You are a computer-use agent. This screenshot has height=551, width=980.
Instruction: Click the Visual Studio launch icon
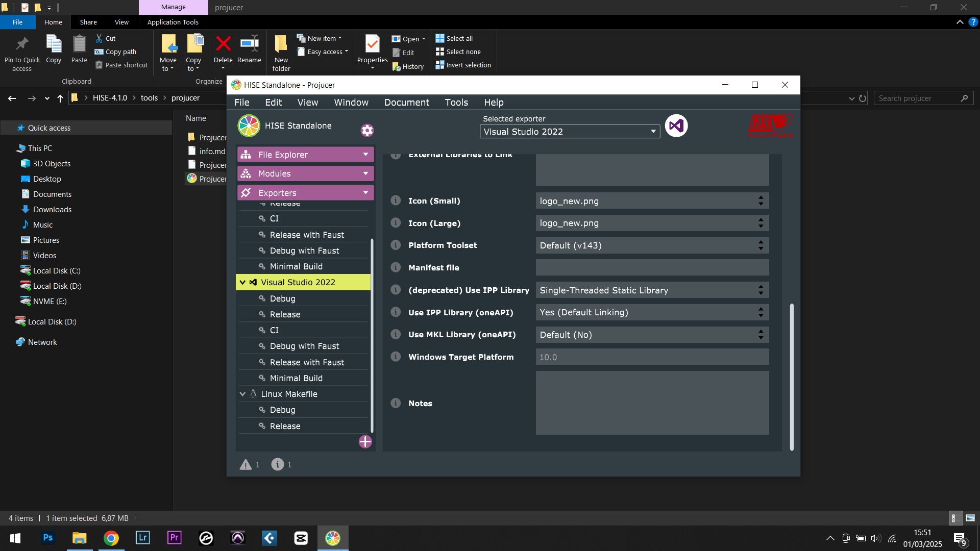point(676,126)
